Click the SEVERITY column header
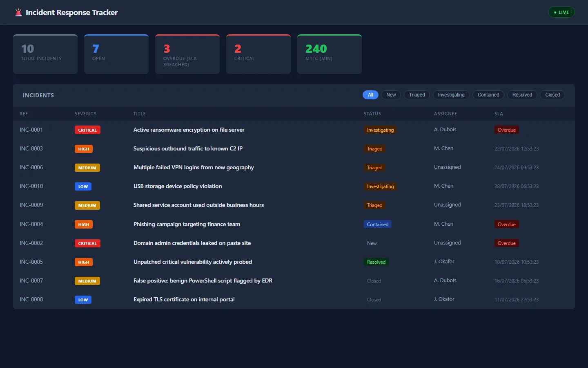This screenshot has width=588, height=368. (86, 114)
